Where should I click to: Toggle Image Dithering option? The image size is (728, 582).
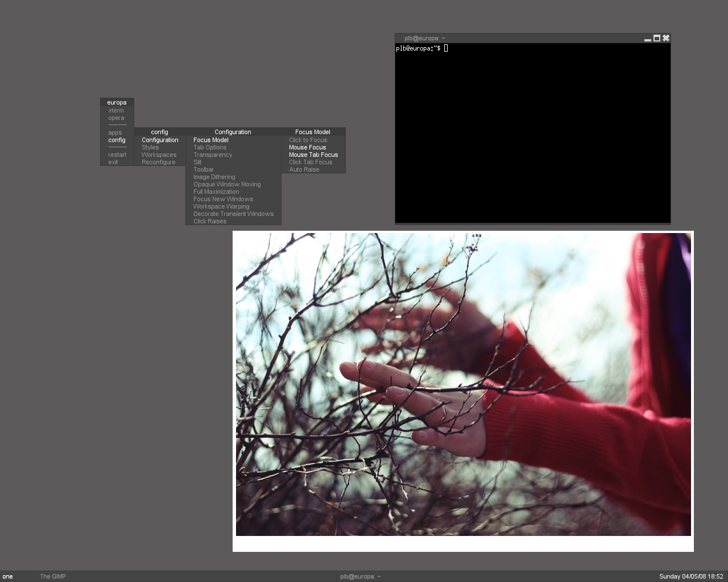[x=233, y=177]
